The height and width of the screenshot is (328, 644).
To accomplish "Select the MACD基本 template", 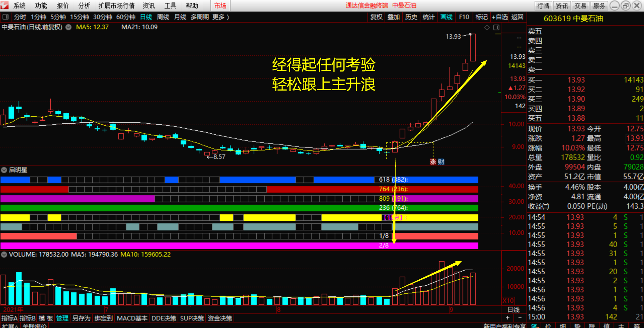I will pyautogui.click(x=132, y=318).
